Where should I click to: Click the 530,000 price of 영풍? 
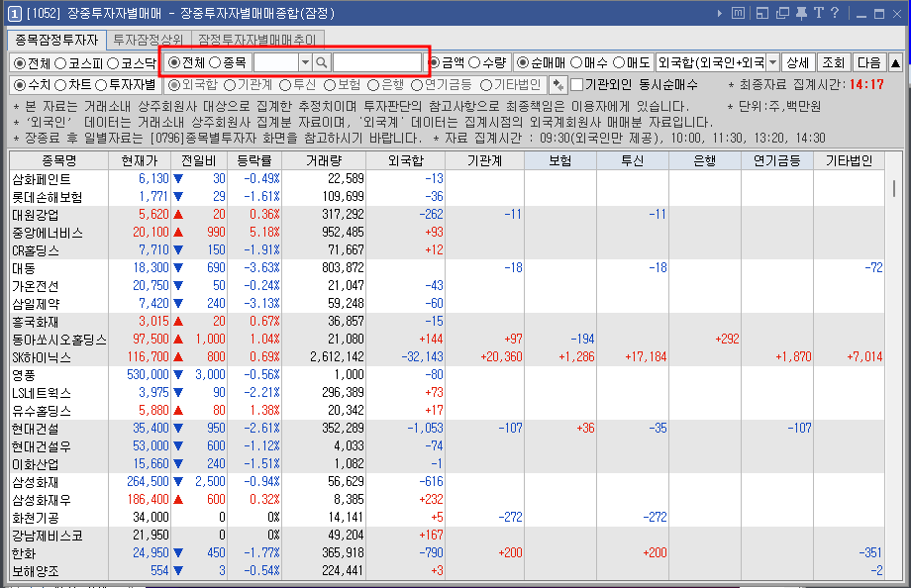point(148,375)
